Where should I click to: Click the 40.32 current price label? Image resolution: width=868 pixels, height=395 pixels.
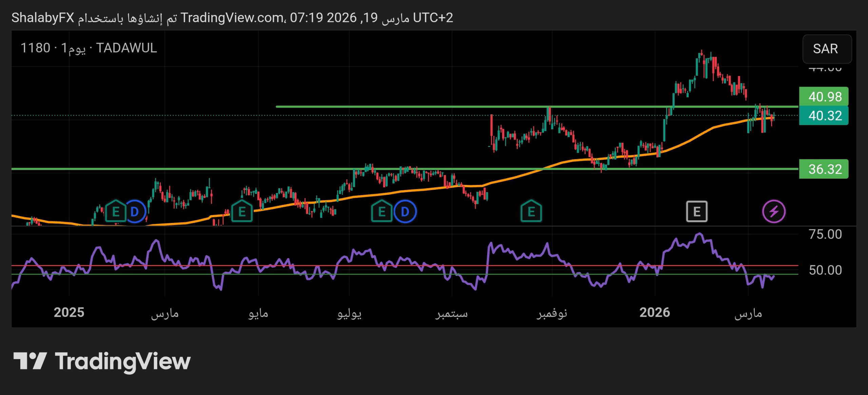[824, 116]
